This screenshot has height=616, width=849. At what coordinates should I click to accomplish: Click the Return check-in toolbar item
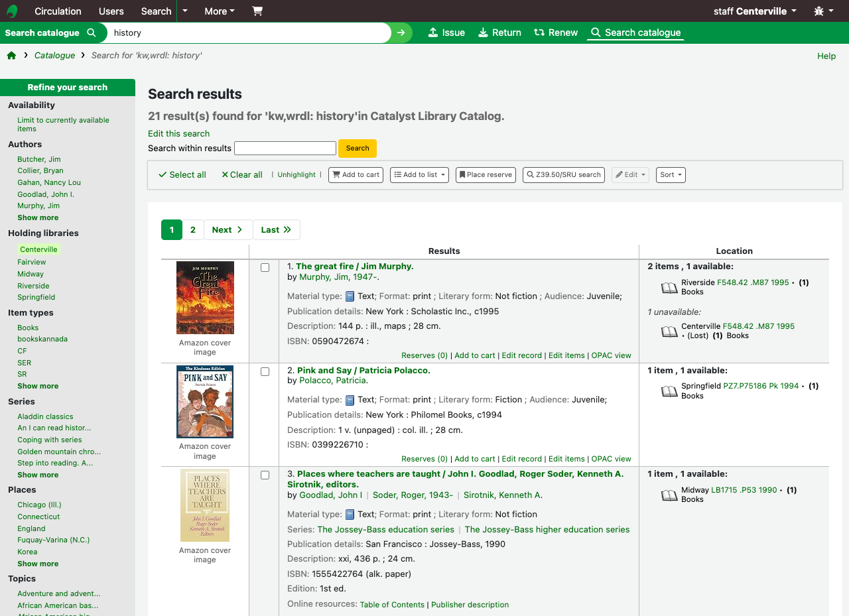pos(499,32)
